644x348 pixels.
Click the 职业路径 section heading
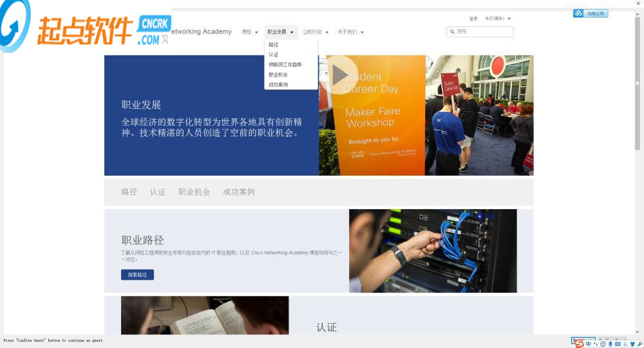click(142, 240)
